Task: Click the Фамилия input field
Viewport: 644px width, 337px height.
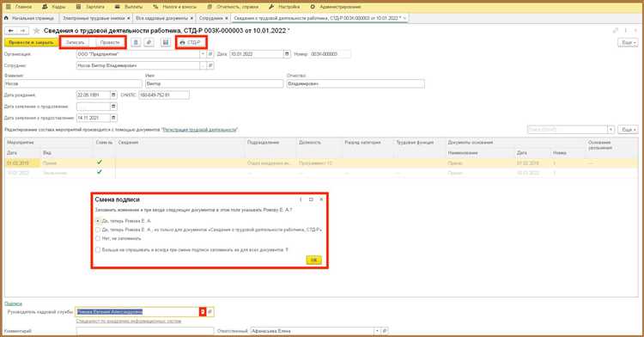Action: point(73,84)
